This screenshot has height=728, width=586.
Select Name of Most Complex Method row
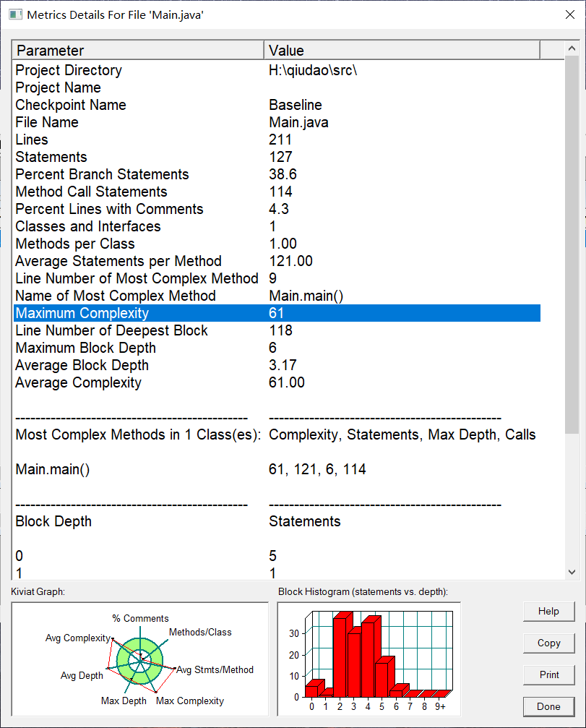(x=277, y=296)
